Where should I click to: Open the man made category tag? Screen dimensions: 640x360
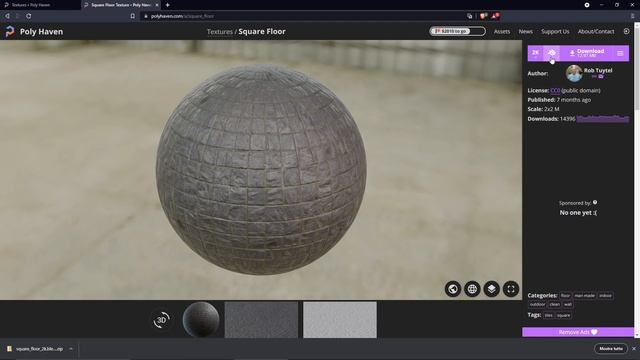click(x=584, y=296)
